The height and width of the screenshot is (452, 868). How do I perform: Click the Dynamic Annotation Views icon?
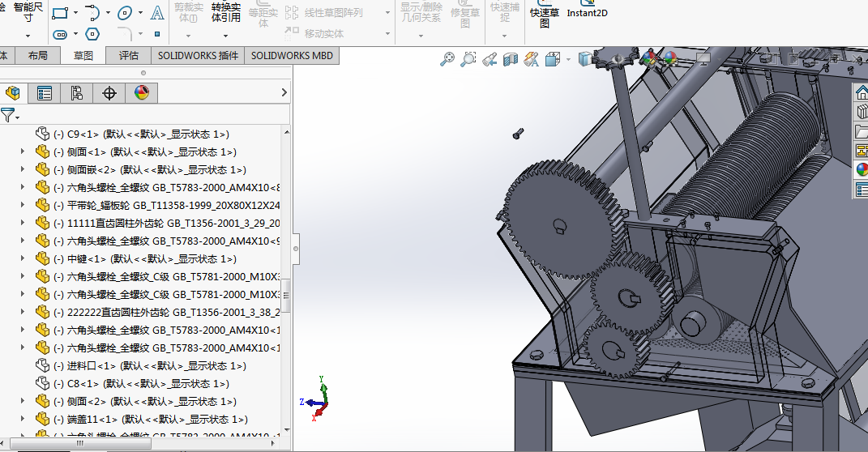(532, 59)
